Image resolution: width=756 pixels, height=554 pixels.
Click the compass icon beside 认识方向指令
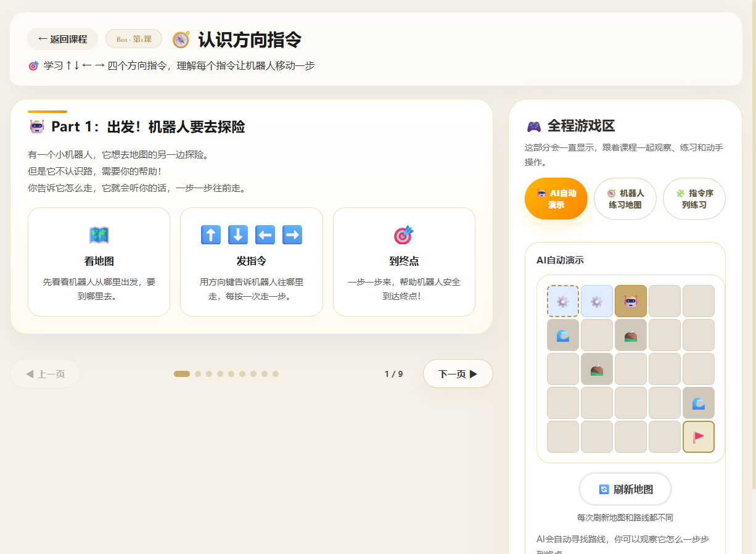181,40
